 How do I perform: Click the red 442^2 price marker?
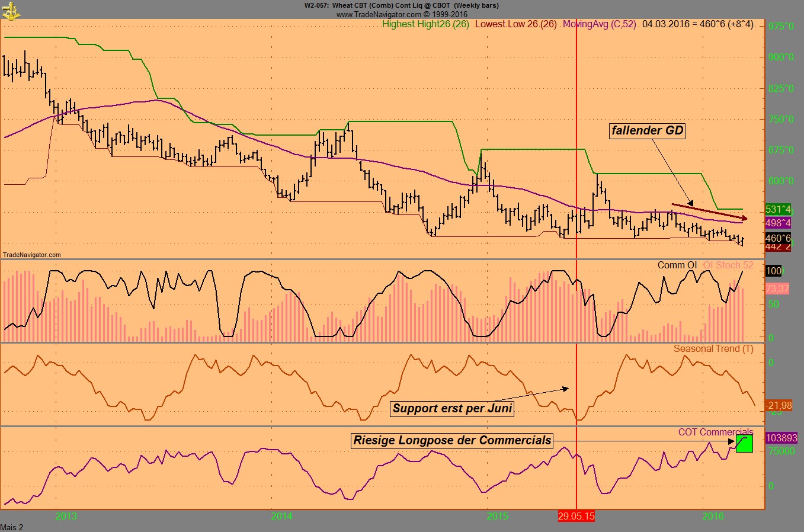778,247
